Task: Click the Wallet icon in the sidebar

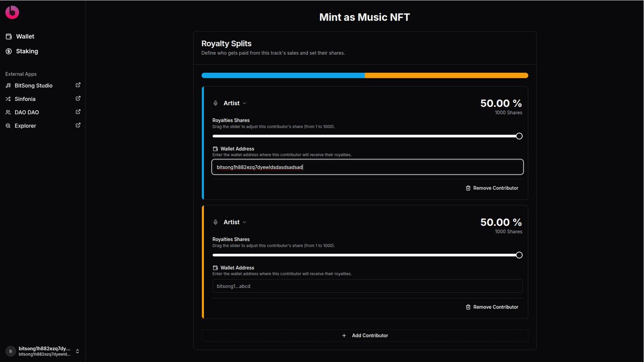Action: [9, 36]
